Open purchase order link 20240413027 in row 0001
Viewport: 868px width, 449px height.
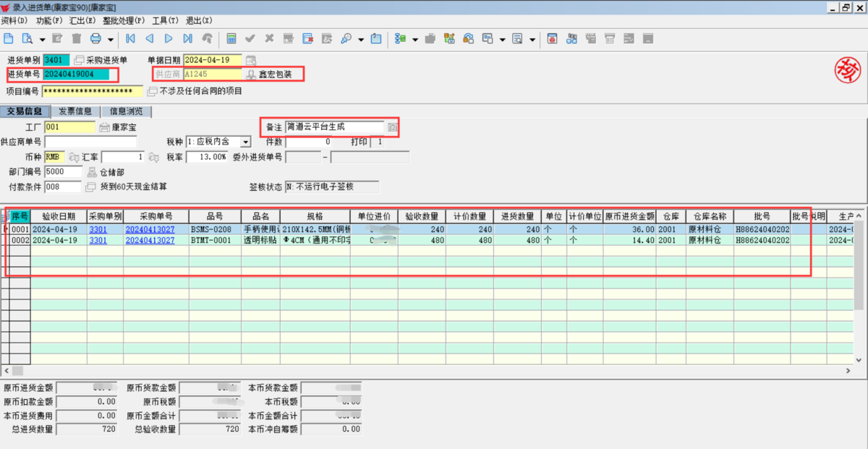150,229
